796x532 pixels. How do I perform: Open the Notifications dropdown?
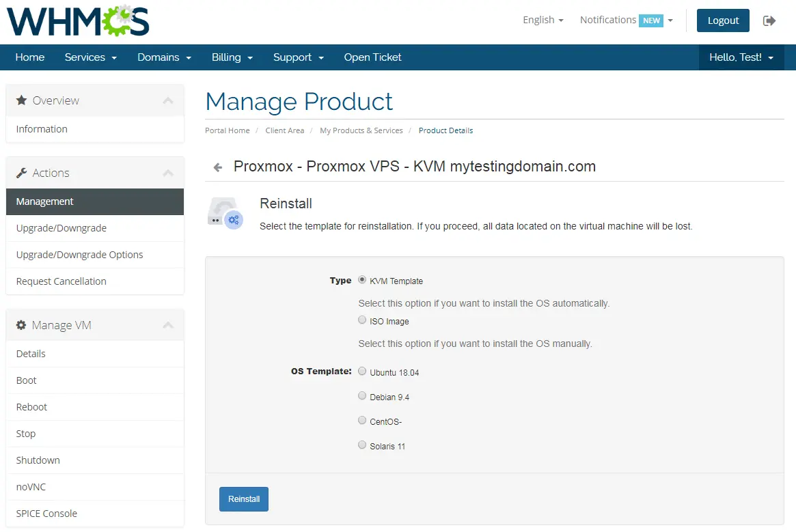pos(627,20)
